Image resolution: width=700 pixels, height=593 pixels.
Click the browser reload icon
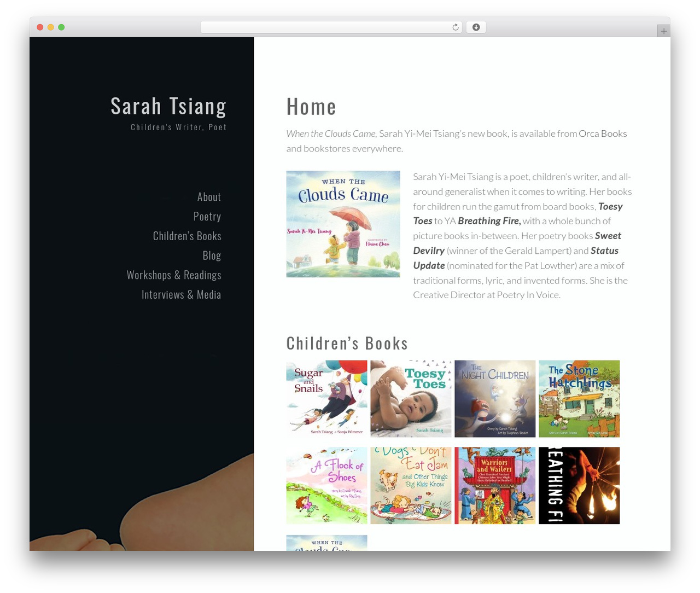click(455, 27)
